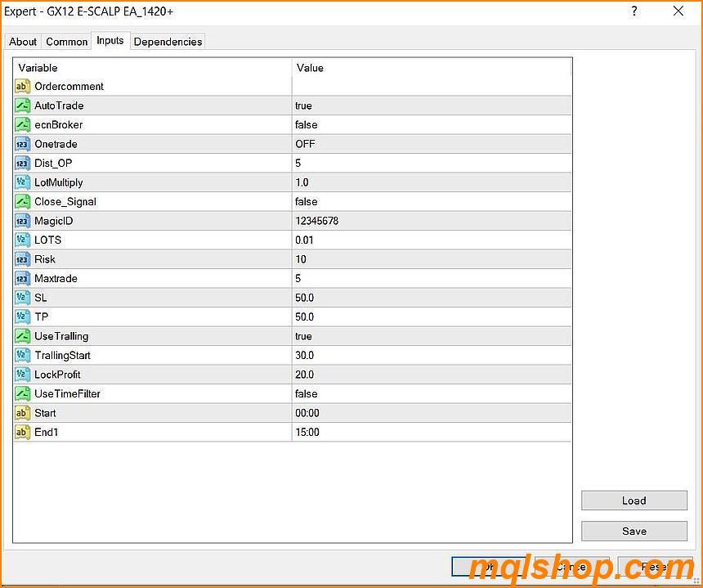Click the decimal icon next to LOTS

22,240
